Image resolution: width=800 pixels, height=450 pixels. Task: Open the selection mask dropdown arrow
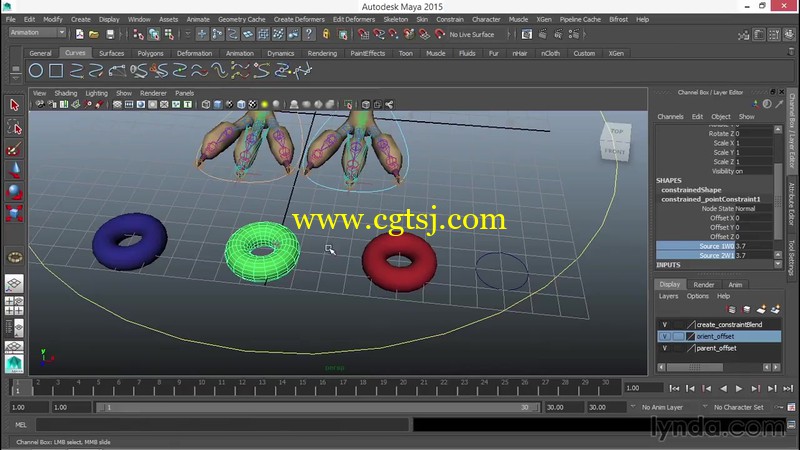tap(187, 34)
